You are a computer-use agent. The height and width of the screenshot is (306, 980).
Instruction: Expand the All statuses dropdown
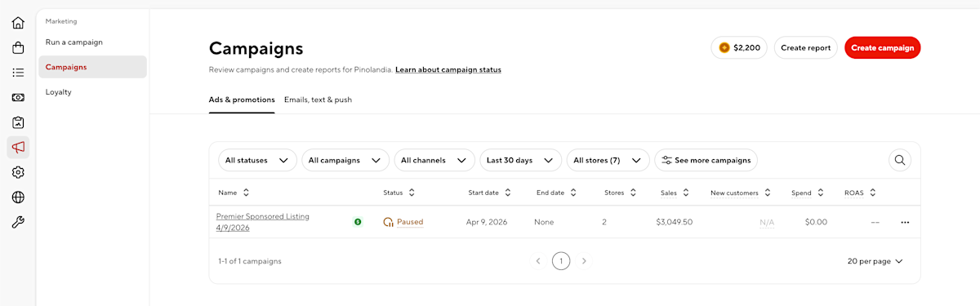[257, 160]
